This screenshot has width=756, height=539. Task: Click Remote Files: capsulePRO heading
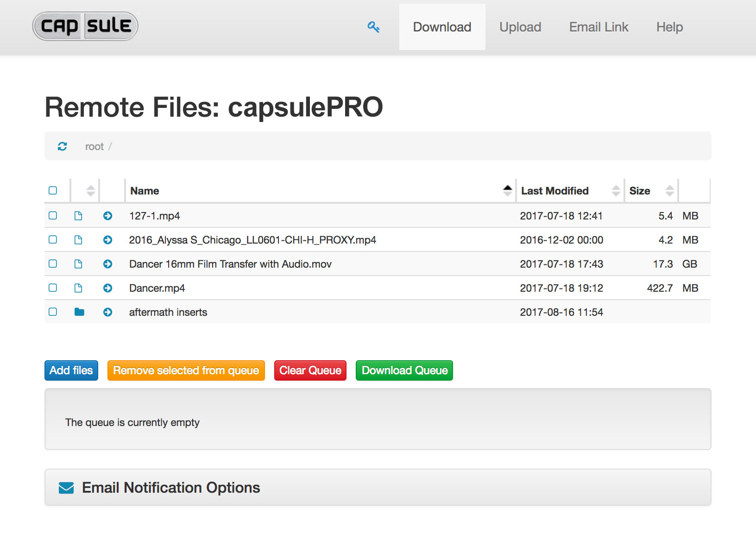coord(214,107)
